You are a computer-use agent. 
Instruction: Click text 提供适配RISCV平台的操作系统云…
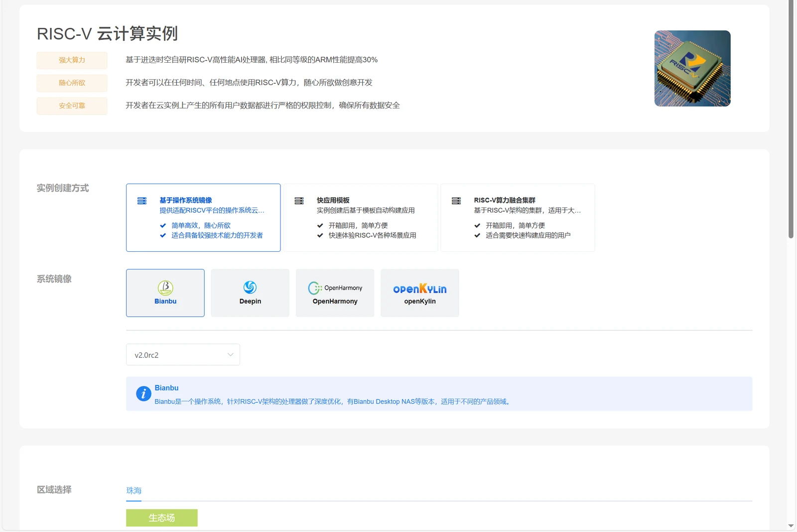[x=212, y=211]
